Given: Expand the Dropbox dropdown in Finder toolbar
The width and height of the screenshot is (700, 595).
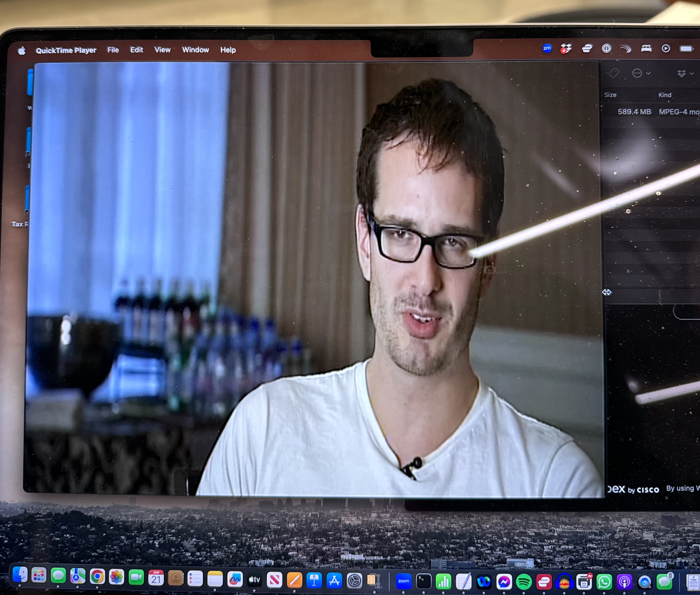Looking at the screenshot, I should point(685,73).
